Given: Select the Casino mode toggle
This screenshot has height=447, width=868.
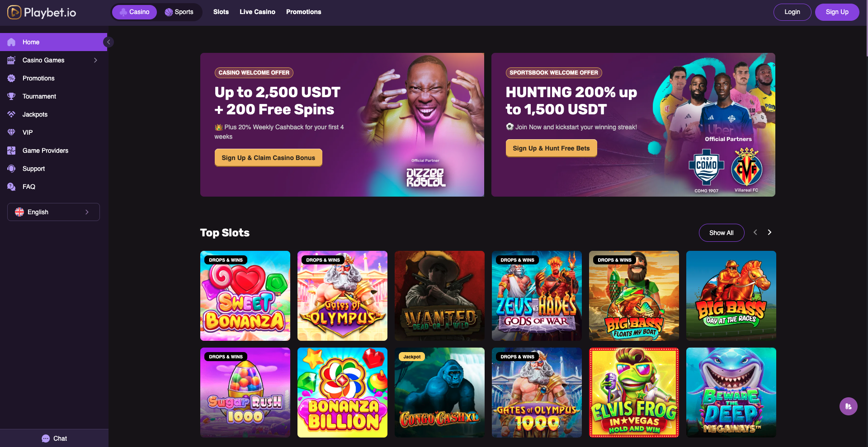Looking at the screenshot, I should 135,12.
